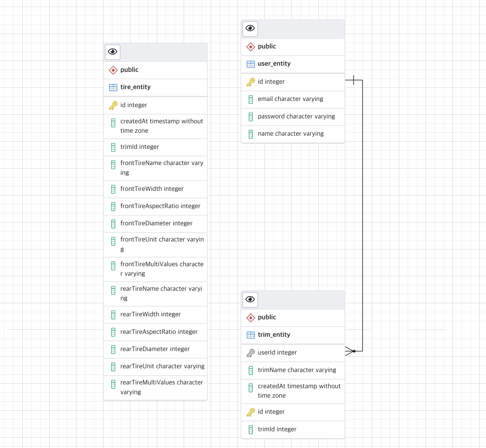Toggle the eye visibility icon on trim_entity header
Screen dimensions: 486x448
(x=250, y=300)
